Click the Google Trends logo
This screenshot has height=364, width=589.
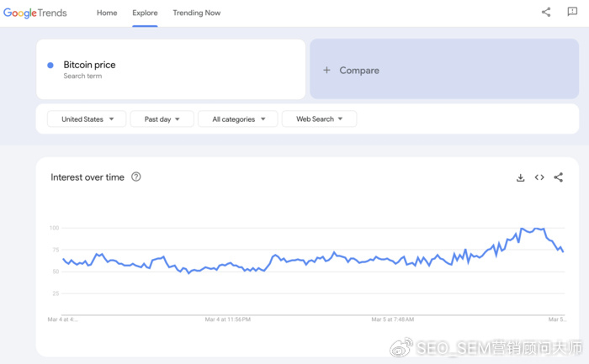(35, 13)
